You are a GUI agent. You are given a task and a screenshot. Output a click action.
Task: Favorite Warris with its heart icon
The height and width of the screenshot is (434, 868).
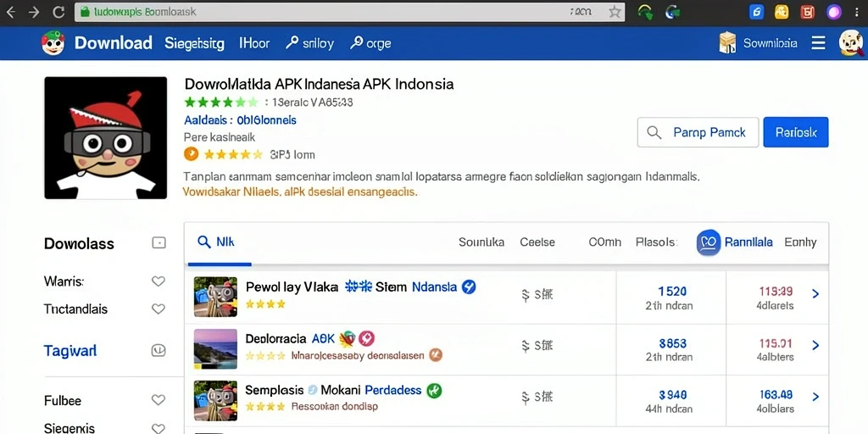pyautogui.click(x=159, y=281)
